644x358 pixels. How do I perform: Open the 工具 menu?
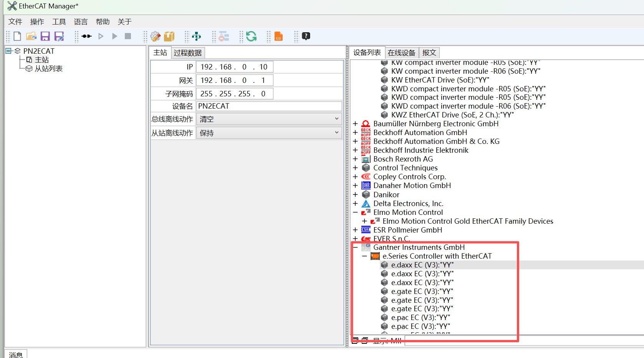pyautogui.click(x=59, y=22)
